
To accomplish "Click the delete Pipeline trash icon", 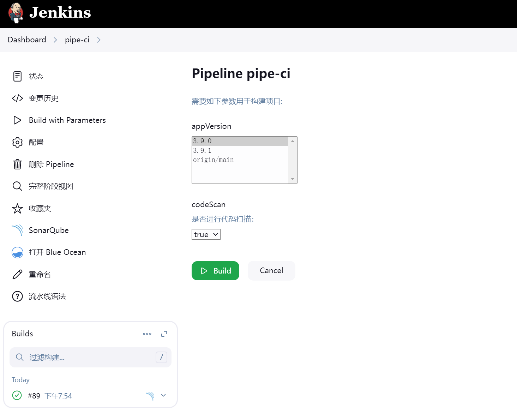I will click(17, 164).
